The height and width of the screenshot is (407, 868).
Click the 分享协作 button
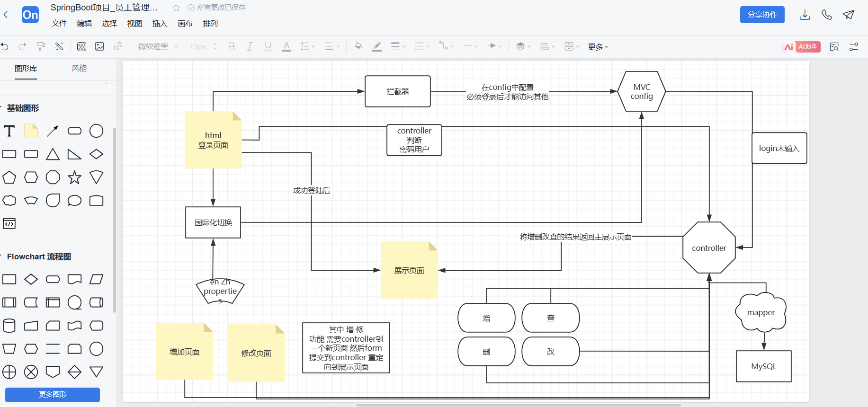762,15
